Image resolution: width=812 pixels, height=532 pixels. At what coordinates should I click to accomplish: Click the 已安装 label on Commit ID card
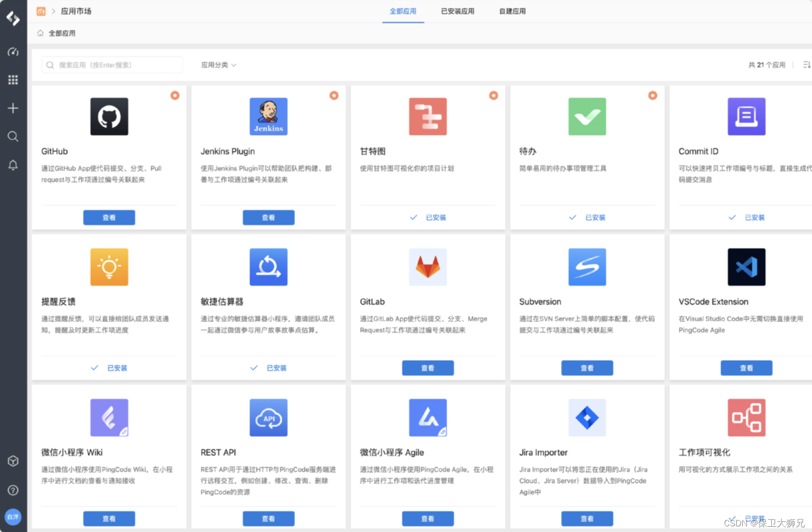755,218
